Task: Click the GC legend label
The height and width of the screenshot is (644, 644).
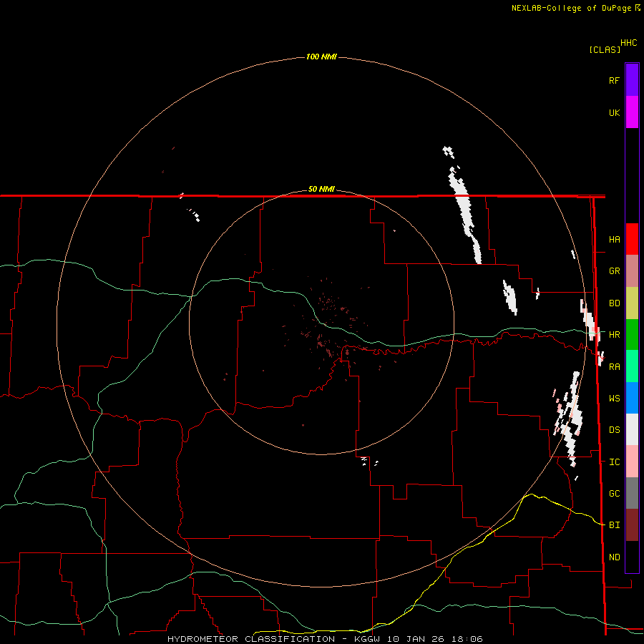Action: [614, 494]
